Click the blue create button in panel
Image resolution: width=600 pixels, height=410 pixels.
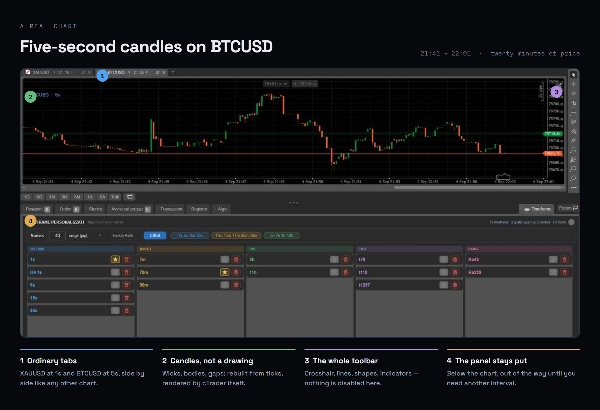(x=155, y=235)
